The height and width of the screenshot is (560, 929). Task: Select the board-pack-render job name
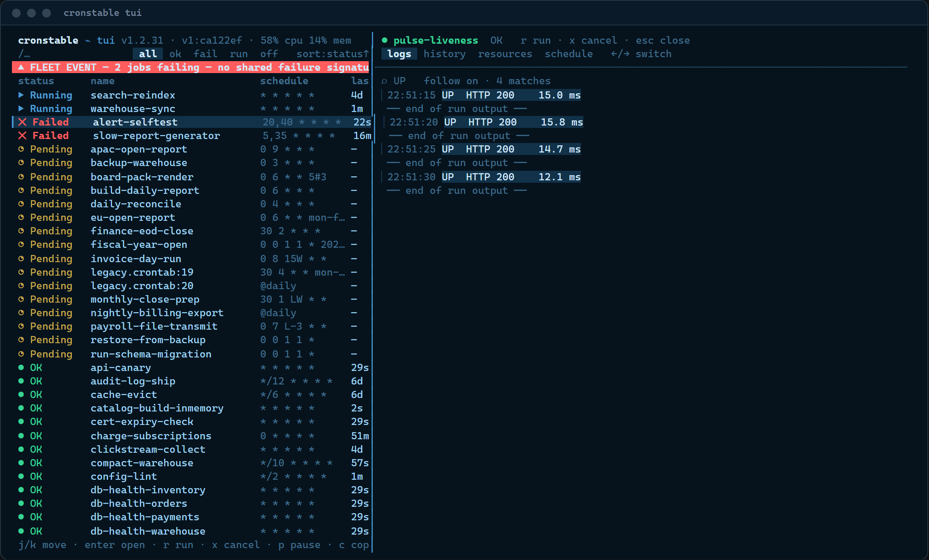click(x=142, y=177)
